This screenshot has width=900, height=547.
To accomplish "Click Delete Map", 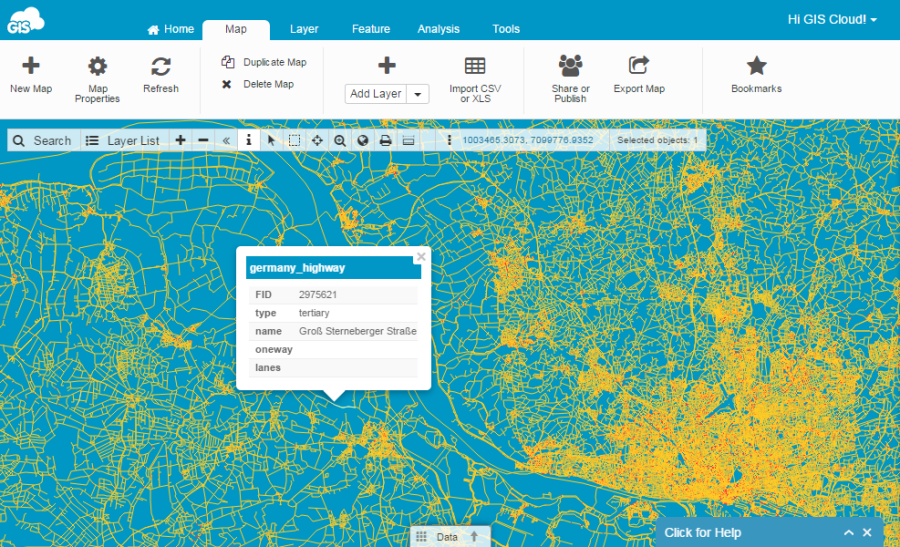I will pos(258,84).
